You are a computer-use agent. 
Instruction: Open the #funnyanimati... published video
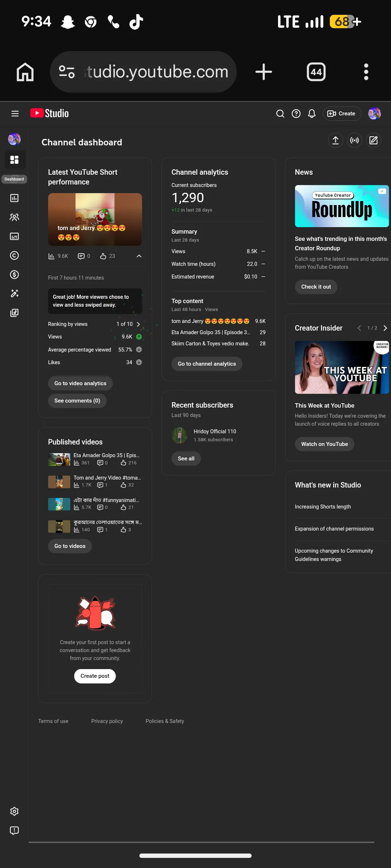(x=95, y=504)
